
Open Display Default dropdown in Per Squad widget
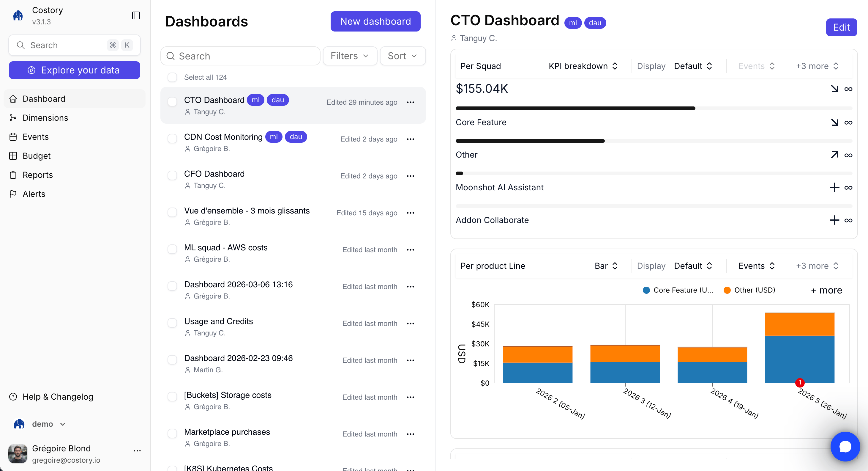(x=693, y=66)
